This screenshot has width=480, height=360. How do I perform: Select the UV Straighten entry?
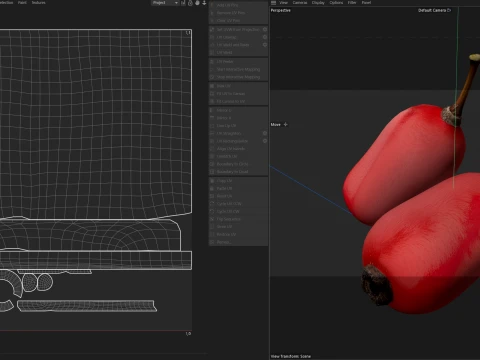tap(235, 133)
